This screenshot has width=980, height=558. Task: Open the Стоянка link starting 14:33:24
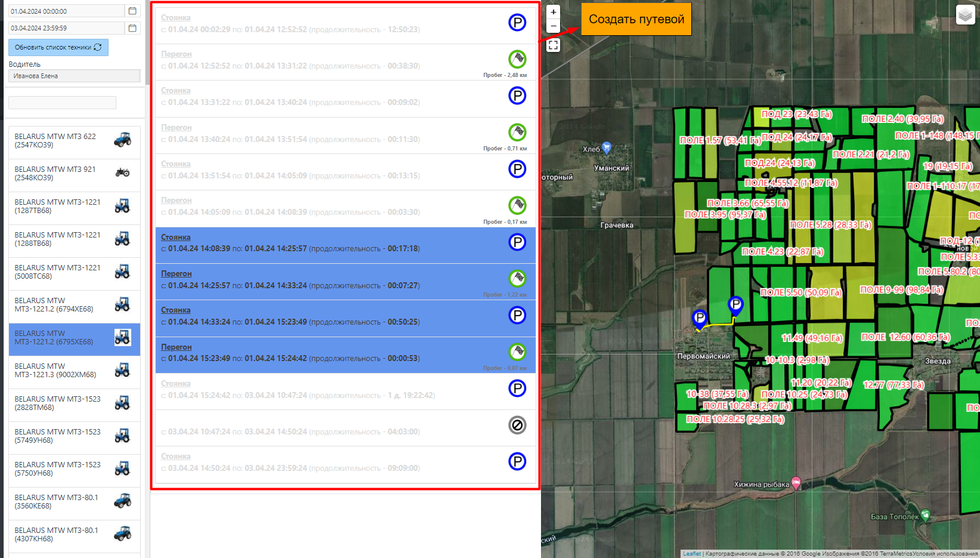click(x=175, y=310)
